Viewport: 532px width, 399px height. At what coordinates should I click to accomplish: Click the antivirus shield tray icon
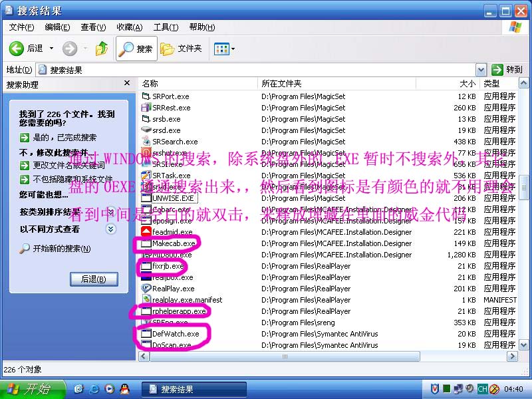coord(435,389)
